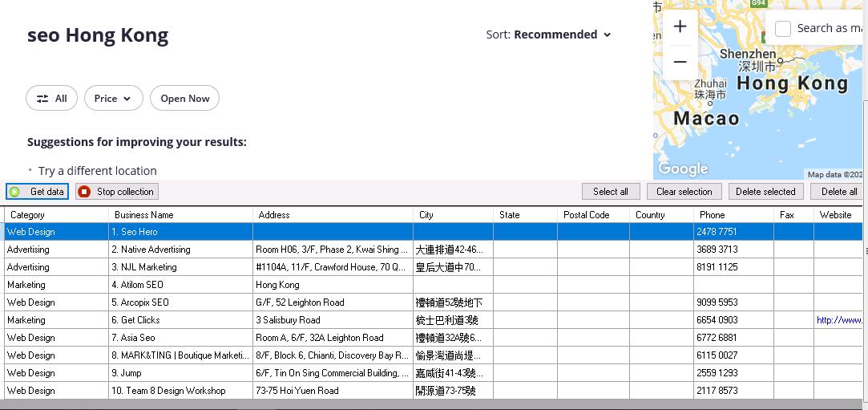868x410 pixels.
Task: Click the Category column header
Action: pyautogui.click(x=56, y=215)
